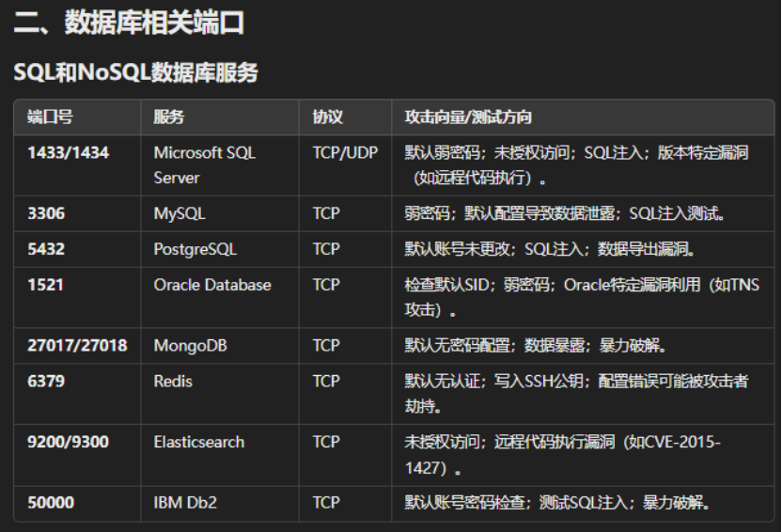Click the MySQL service name

point(180,213)
